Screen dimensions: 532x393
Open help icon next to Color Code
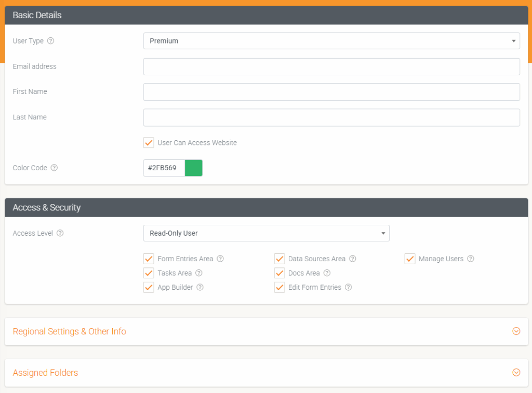(x=54, y=168)
